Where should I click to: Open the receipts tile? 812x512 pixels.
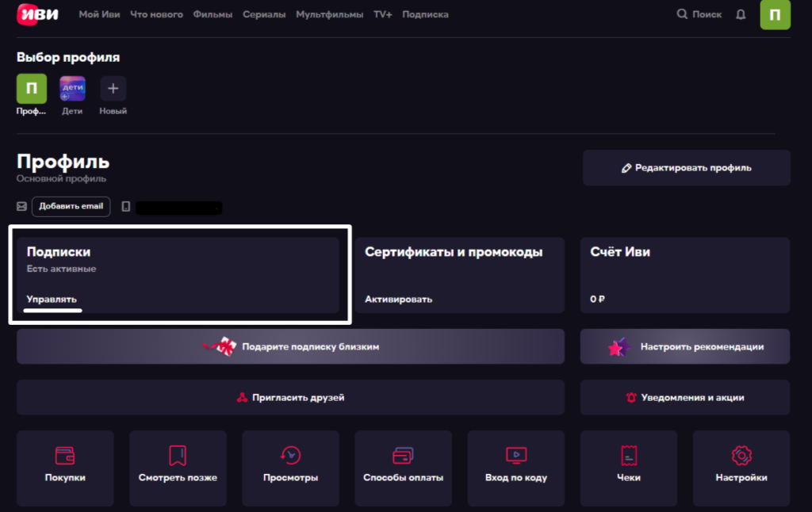(x=628, y=468)
